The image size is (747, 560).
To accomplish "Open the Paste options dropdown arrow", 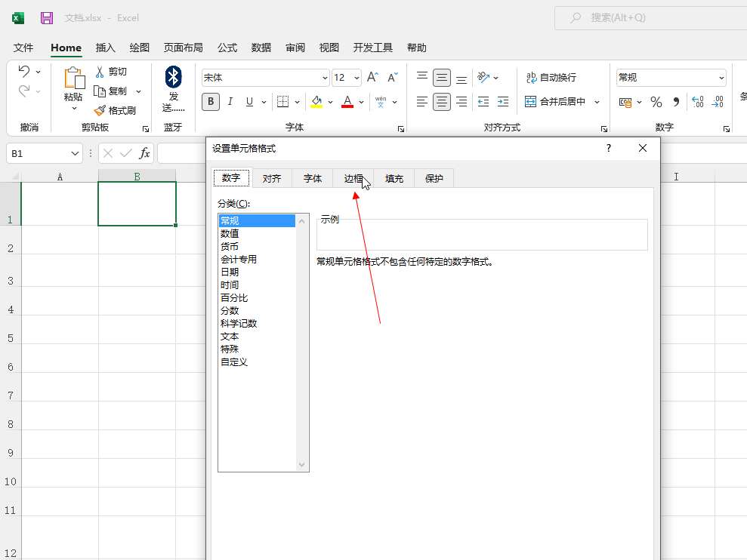I will tap(74, 109).
